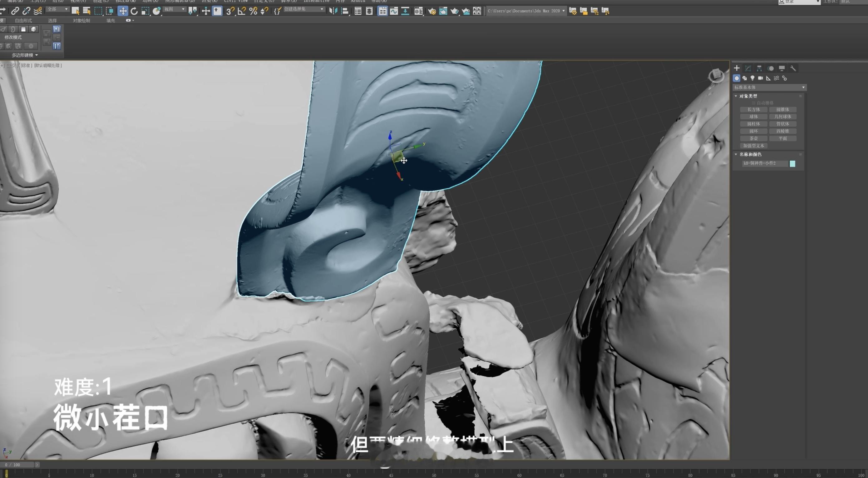This screenshot has height=478, width=868.
Task: Open Schematic View icon
Action: [405, 11]
